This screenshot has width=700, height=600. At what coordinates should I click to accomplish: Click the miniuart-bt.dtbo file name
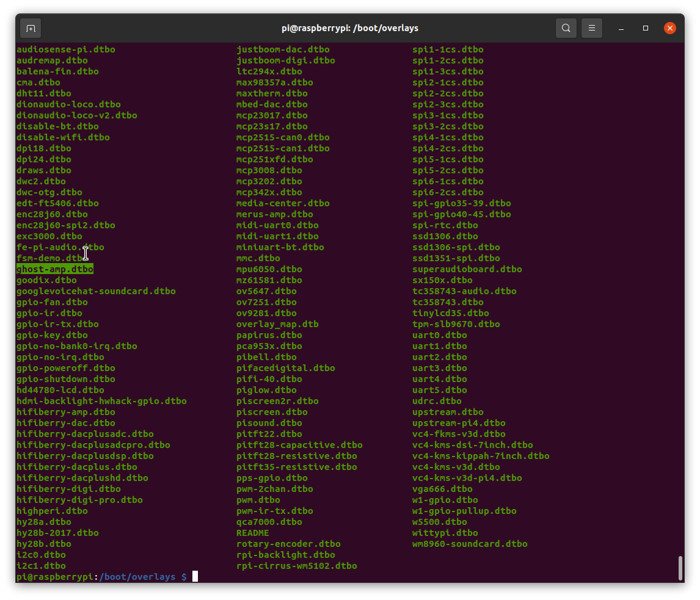pyautogui.click(x=280, y=247)
